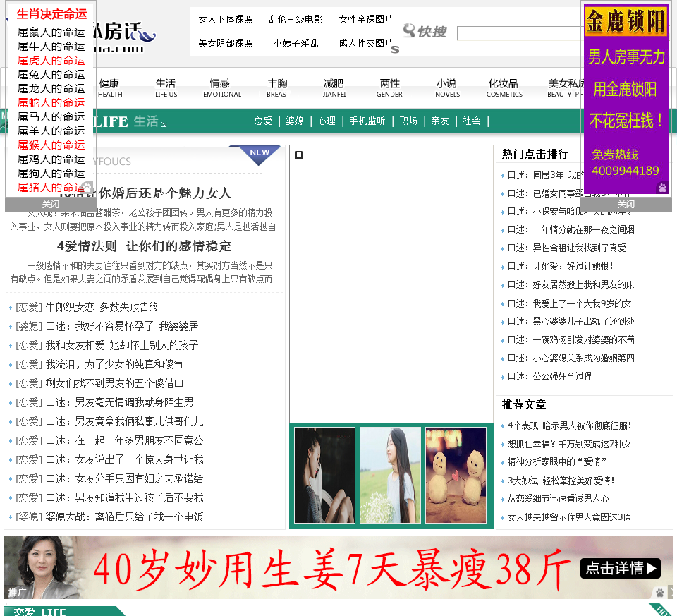
Task: Select 恋爱 in the green sub-menu
Action: tap(263, 121)
